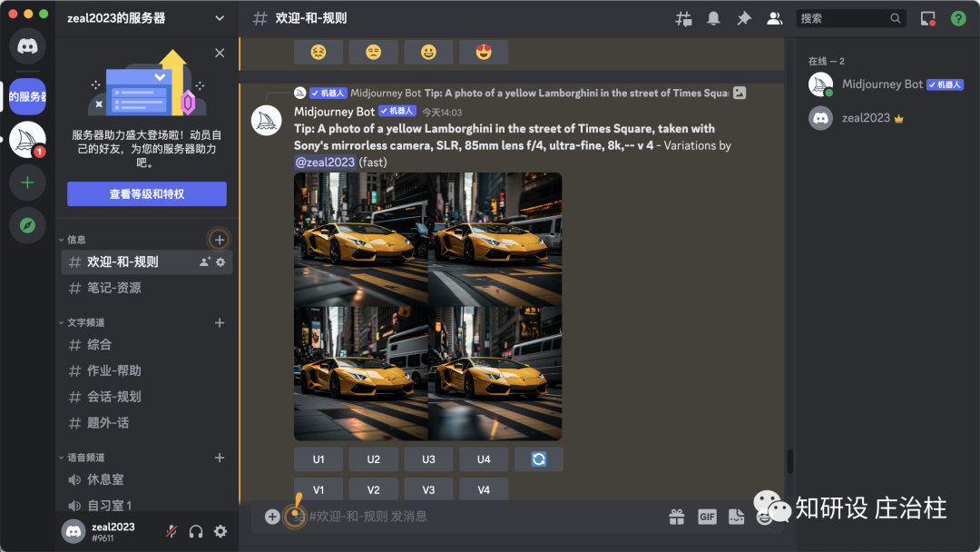Click the dizzy face emoji reaction

pyautogui.click(x=318, y=53)
